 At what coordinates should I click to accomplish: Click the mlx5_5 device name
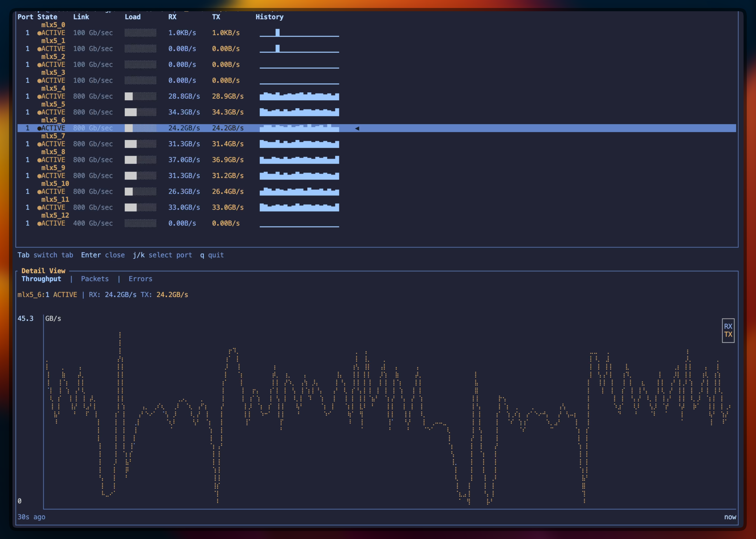pyautogui.click(x=53, y=104)
